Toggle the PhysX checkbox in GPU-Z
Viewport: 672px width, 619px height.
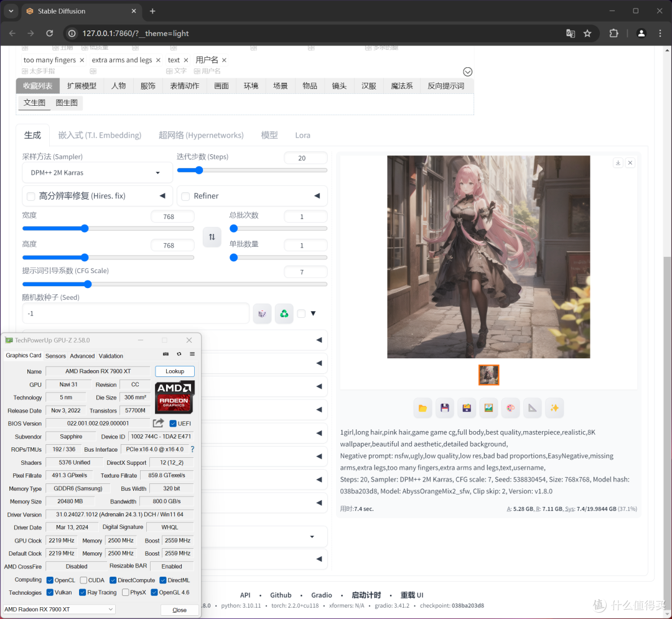tap(126, 592)
